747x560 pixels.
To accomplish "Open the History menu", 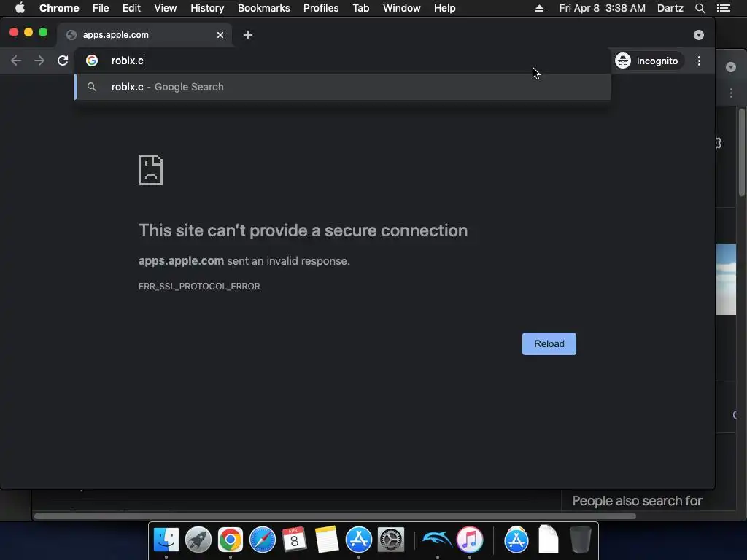I will tap(207, 8).
